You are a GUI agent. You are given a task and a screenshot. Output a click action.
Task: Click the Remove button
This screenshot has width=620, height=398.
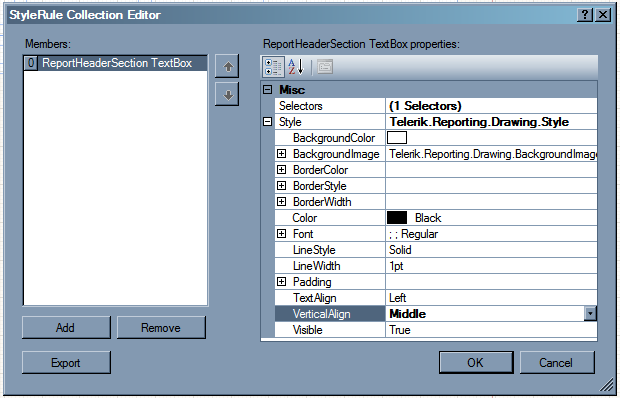[161, 327]
